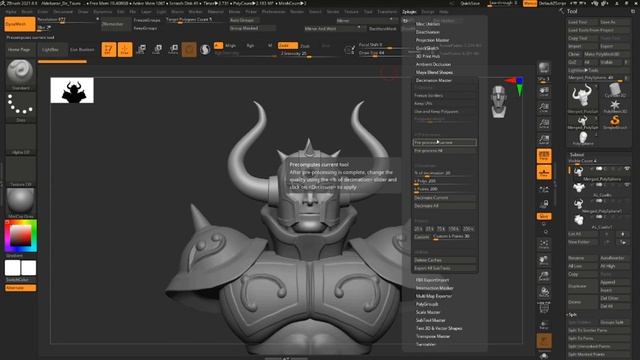Expand QuickSketch plugin section
640x360 pixels.
[427, 48]
